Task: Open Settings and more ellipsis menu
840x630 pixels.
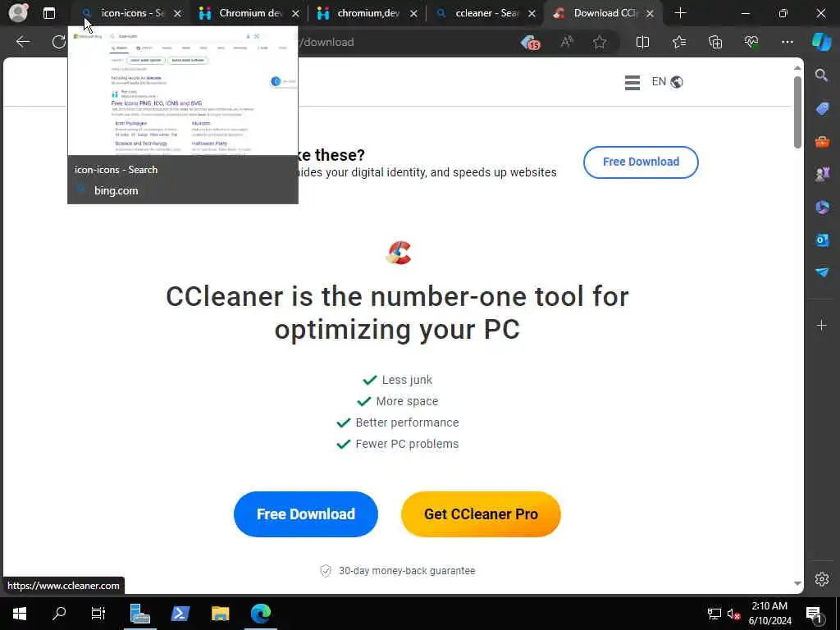Action: (x=787, y=42)
